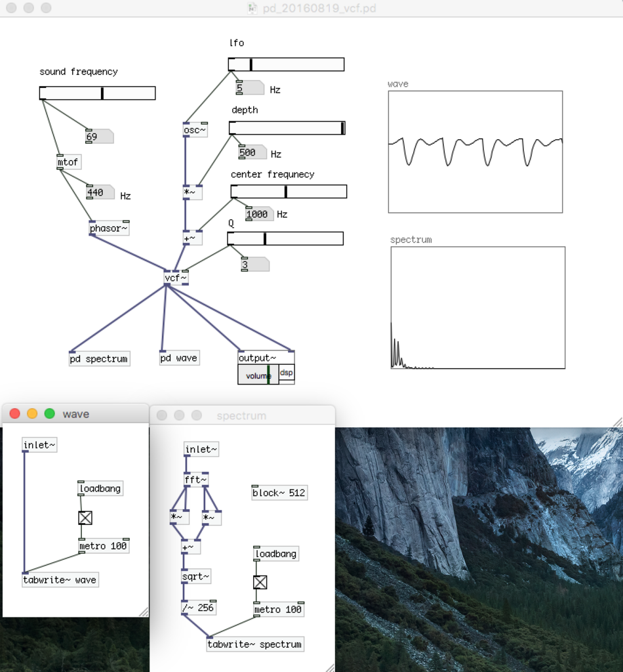Open the pd wave subpatch object

[178, 358]
